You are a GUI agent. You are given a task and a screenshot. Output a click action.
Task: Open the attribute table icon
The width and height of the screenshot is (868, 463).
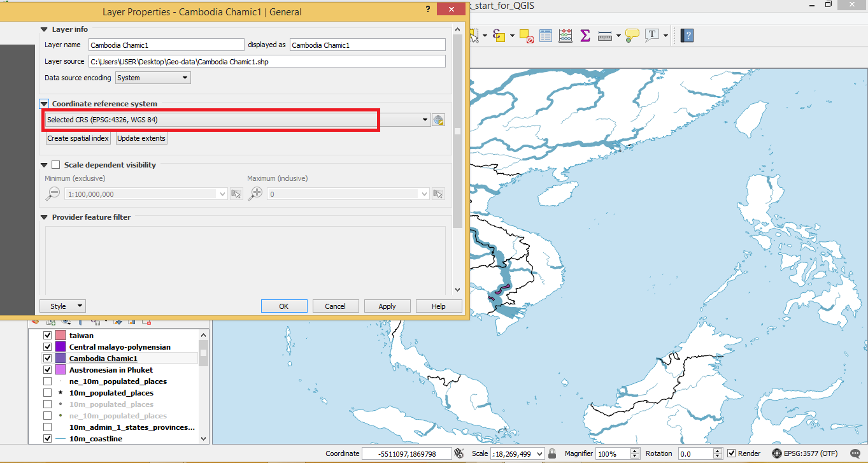point(546,36)
